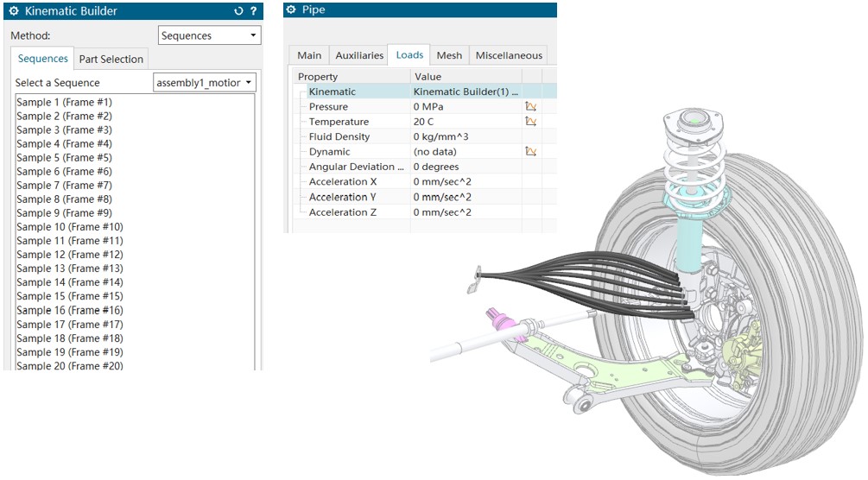Open the Method Sequences dropdown
The height and width of the screenshot is (480, 868).
point(209,35)
